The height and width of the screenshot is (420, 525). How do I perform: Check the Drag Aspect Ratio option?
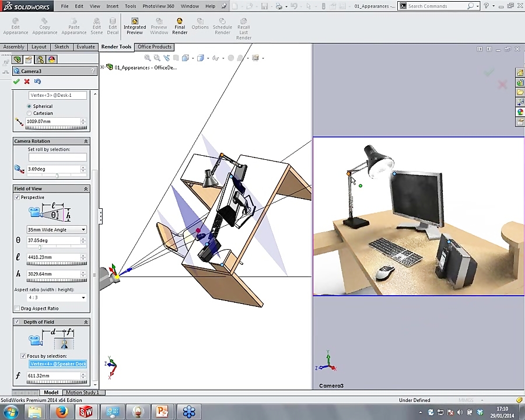point(17,308)
